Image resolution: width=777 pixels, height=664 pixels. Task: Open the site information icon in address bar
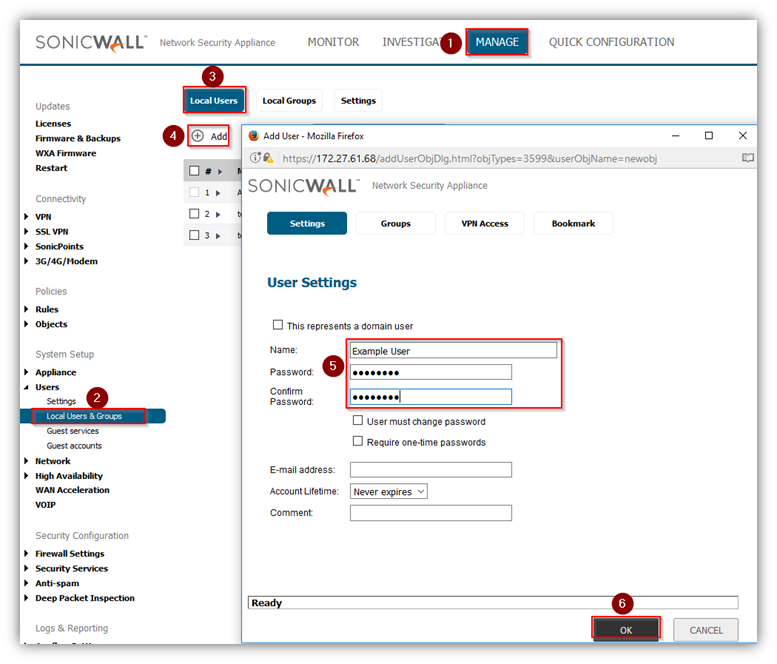coord(255,158)
